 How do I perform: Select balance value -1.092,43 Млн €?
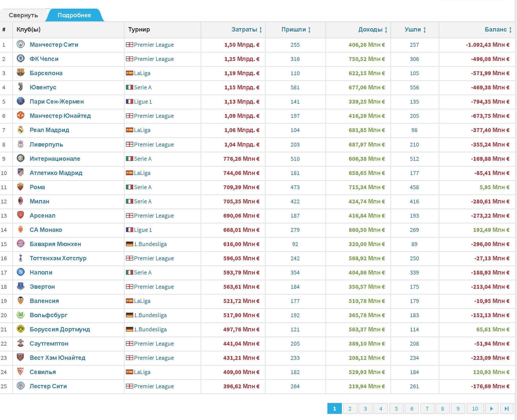[x=488, y=45]
